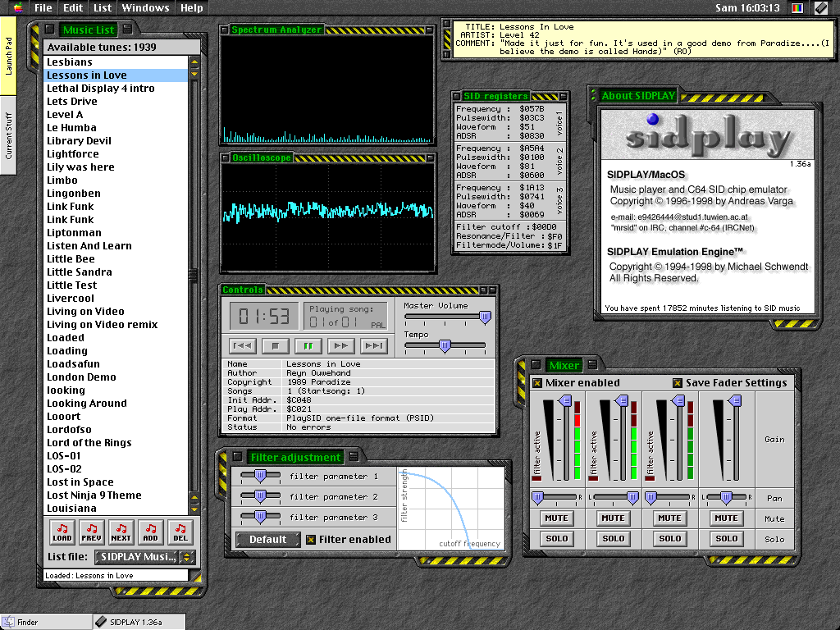The height and width of the screenshot is (630, 840).
Task: Select the Current Stuff side tab
Action: point(8,135)
